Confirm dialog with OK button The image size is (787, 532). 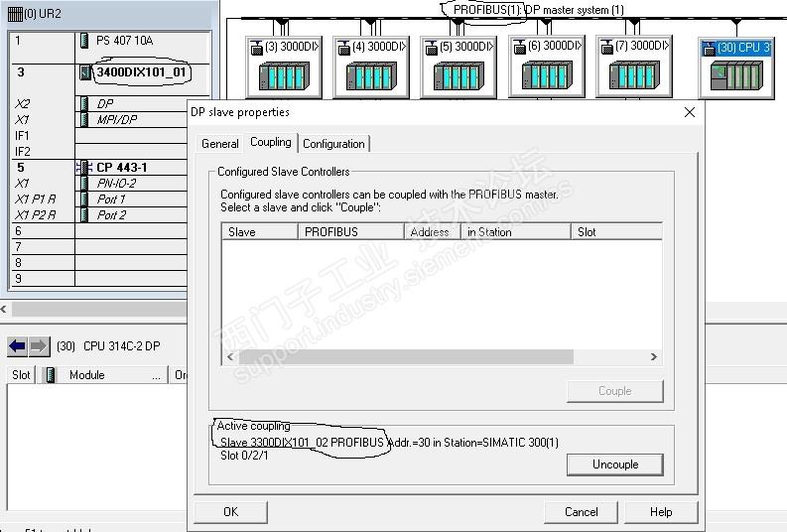(x=231, y=512)
